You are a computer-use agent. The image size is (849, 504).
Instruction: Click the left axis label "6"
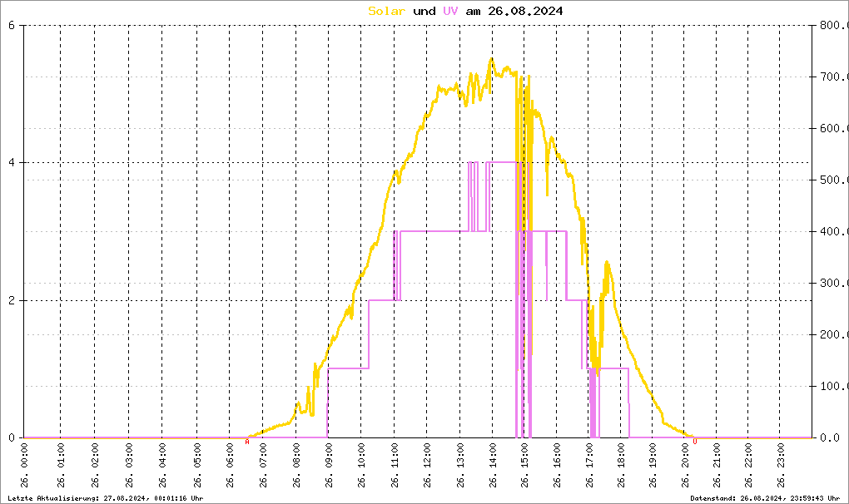(x=12, y=26)
